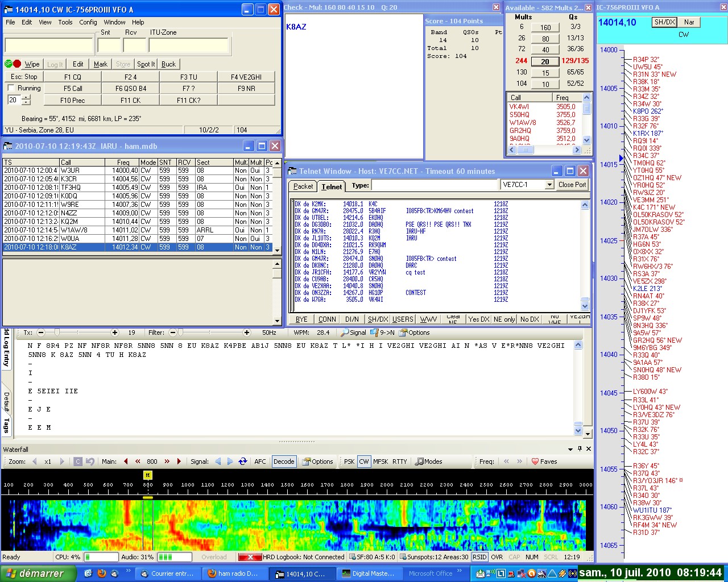Open the Modes music-note icon
The image size is (728, 582).
pos(419,462)
